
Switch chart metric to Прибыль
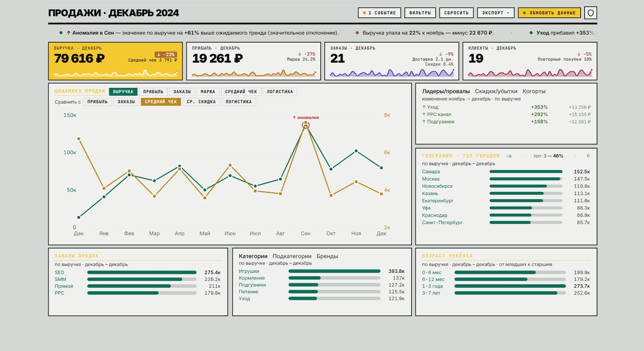coord(153,92)
